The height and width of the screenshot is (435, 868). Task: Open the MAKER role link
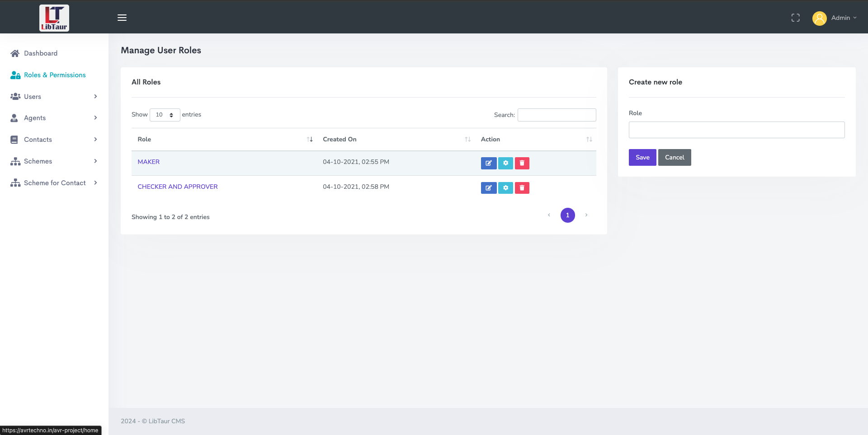click(148, 162)
